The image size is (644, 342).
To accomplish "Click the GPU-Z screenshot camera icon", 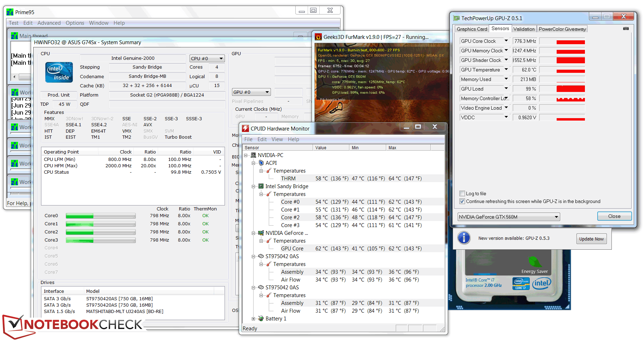I will coord(626,29).
